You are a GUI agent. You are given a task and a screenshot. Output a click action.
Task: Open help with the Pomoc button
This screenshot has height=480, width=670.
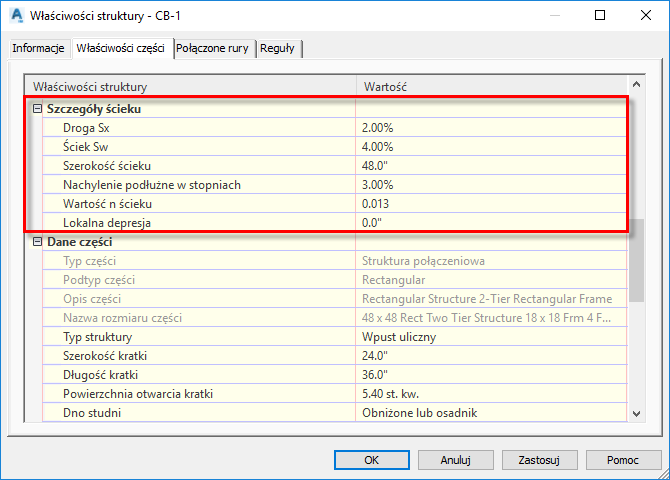pyautogui.click(x=623, y=460)
